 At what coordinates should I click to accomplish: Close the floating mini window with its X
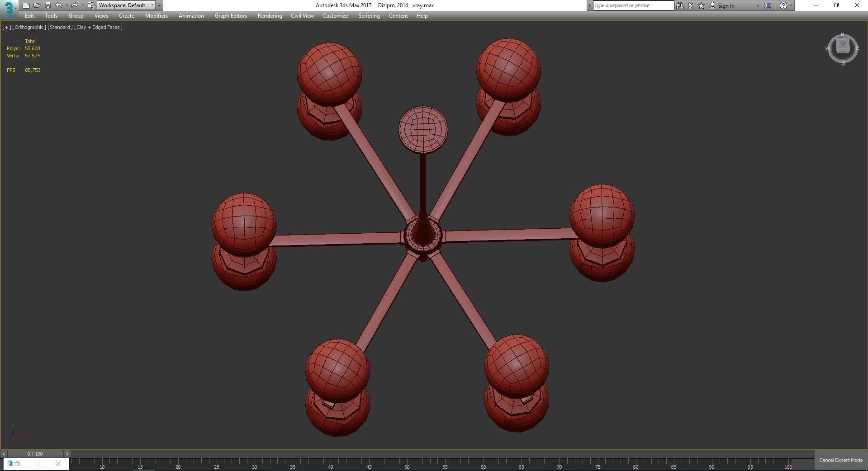tap(58, 464)
